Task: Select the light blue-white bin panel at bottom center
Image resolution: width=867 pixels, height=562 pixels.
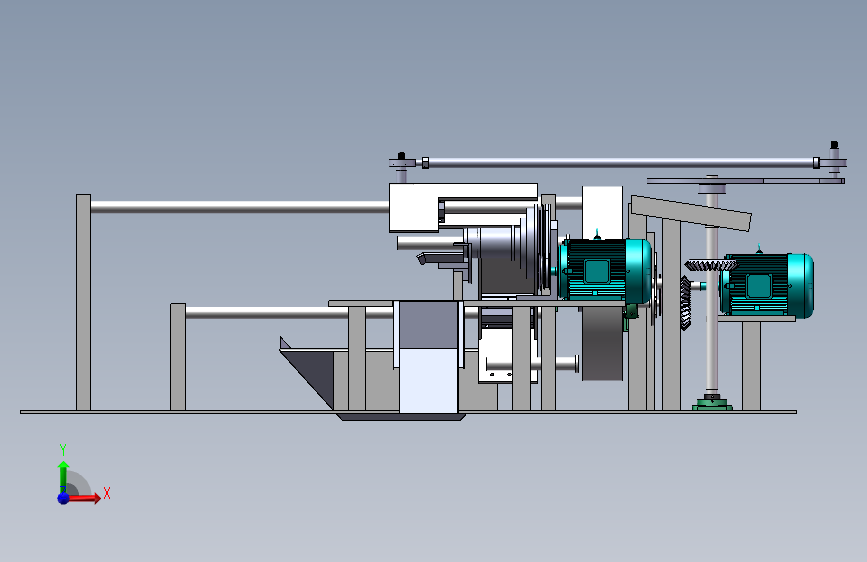Action: click(x=429, y=381)
